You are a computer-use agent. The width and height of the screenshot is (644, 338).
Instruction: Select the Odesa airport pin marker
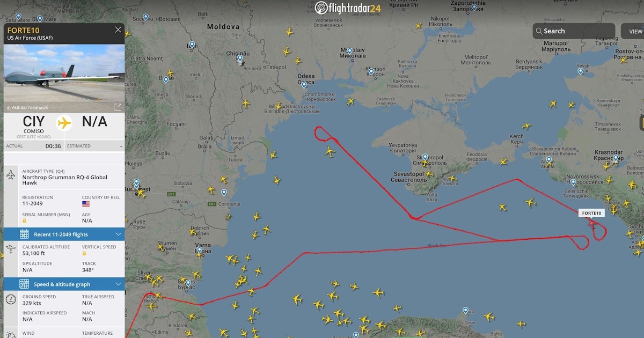click(304, 85)
